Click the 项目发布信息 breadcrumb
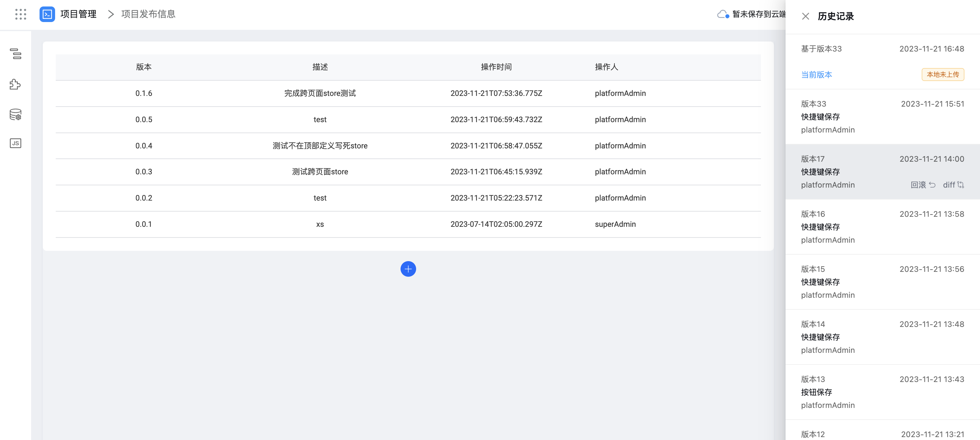980x440 pixels. [148, 14]
